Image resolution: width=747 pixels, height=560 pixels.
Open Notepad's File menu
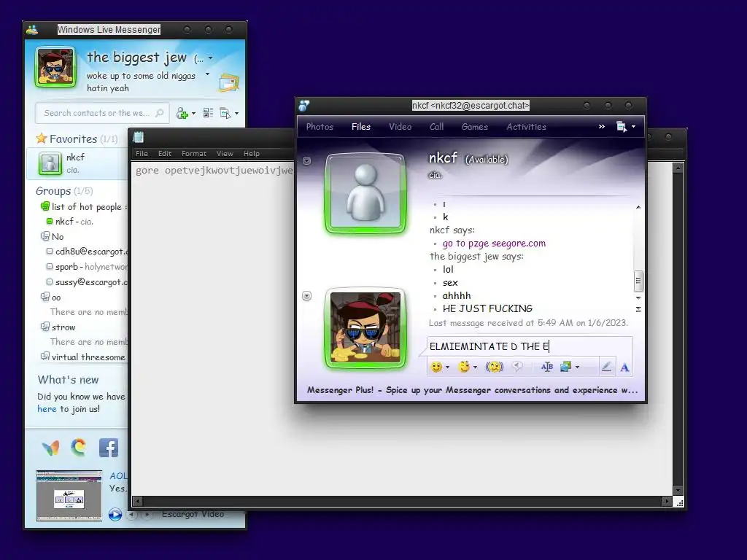pos(142,153)
